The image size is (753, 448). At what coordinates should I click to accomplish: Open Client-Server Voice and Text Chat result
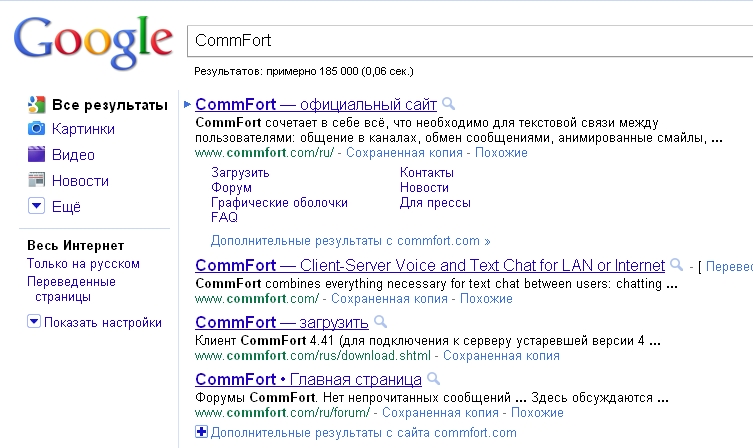[x=430, y=266]
